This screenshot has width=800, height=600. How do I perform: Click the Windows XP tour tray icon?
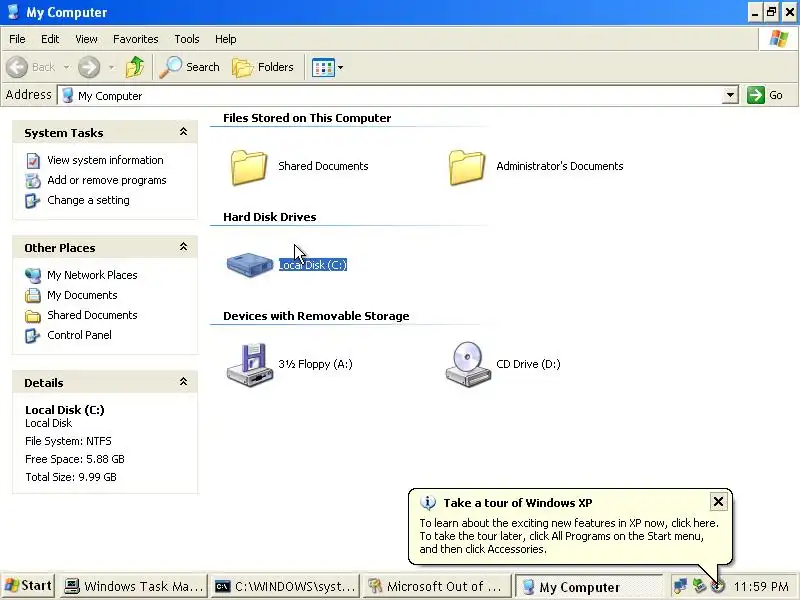pos(718,586)
